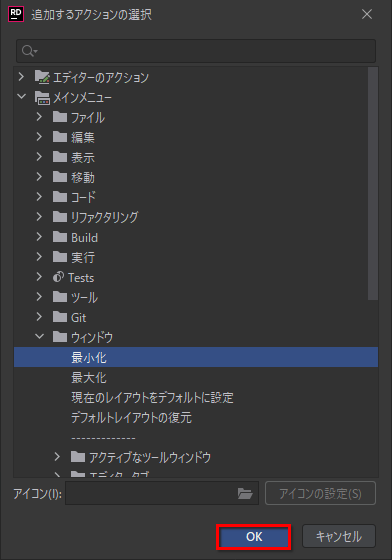Image resolution: width=392 pixels, height=560 pixels.
Task: Select the エディターのアクション tree label
Action: coord(101,78)
